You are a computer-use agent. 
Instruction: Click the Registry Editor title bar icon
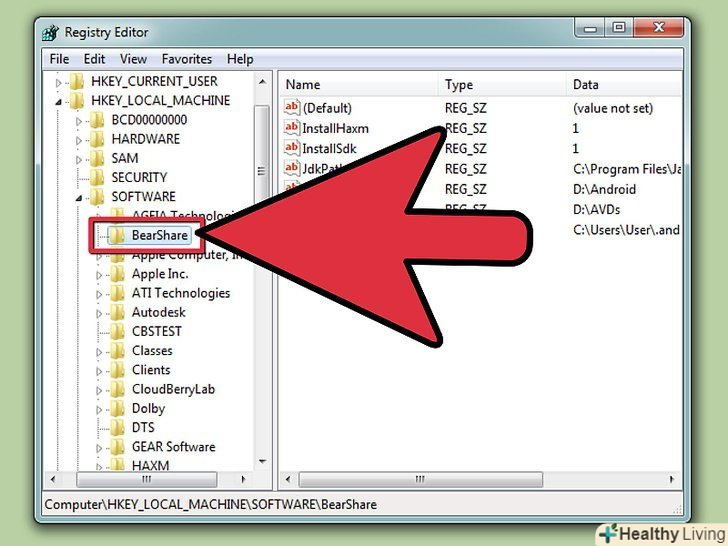tap(51, 32)
